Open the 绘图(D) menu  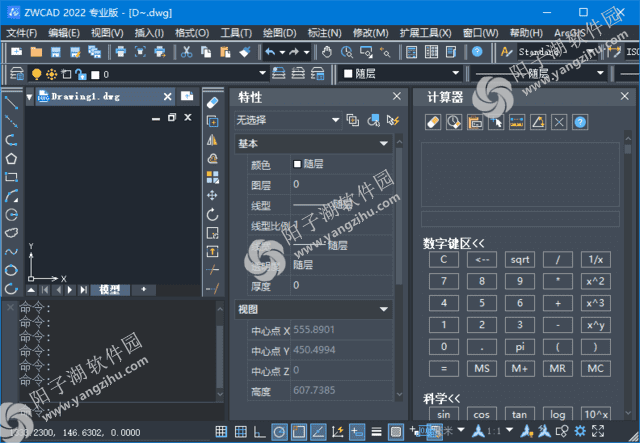280,33
